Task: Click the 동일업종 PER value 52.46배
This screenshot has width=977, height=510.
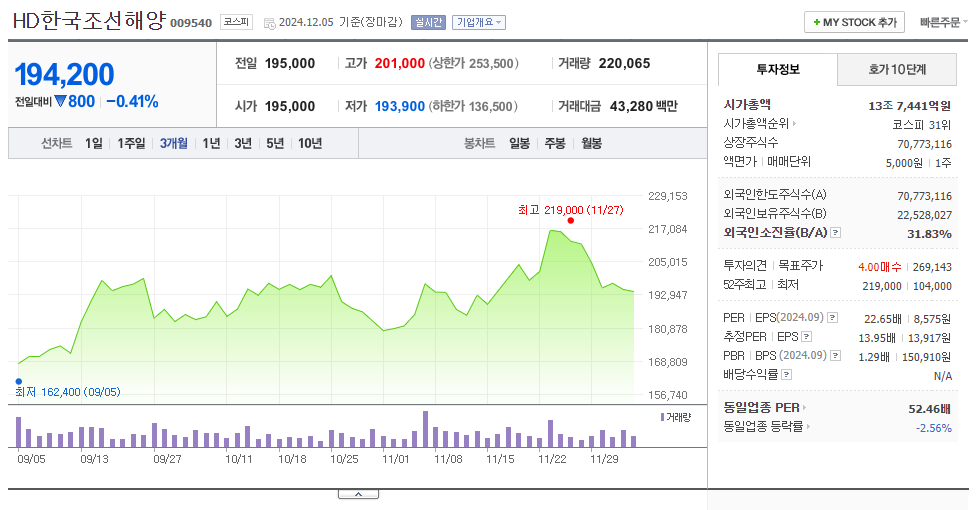Action: [930, 409]
